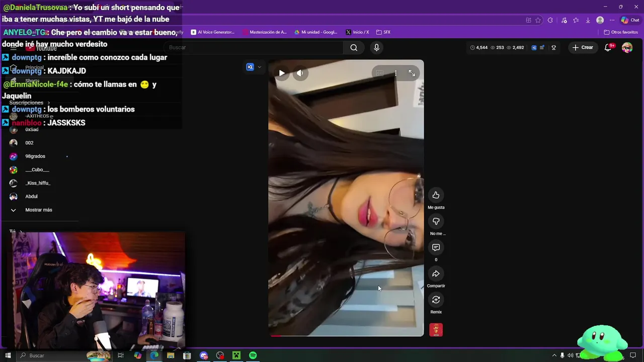
Task: Toggle closed captions on the Short
Action: click(x=379, y=73)
